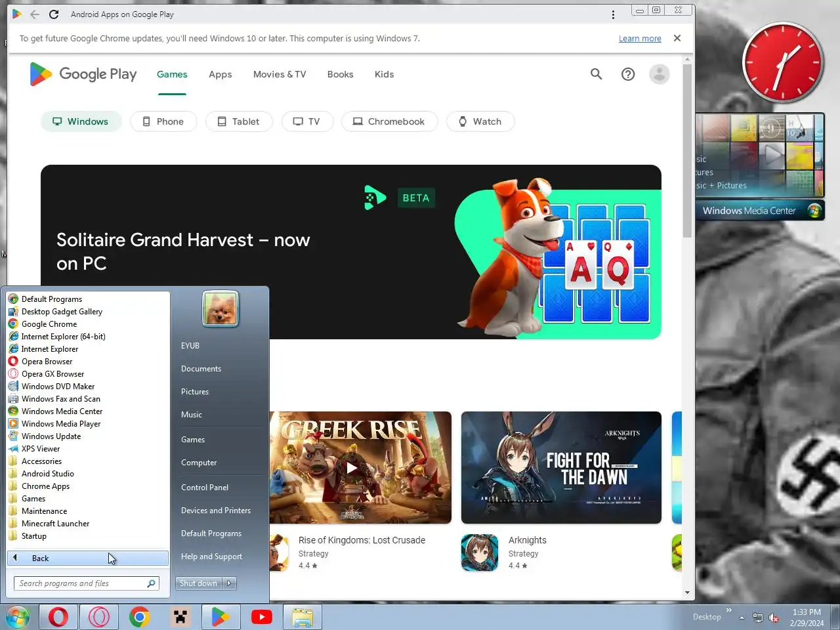
Task: Click the search magnifier in Start menu
Action: tap(152, 583)
